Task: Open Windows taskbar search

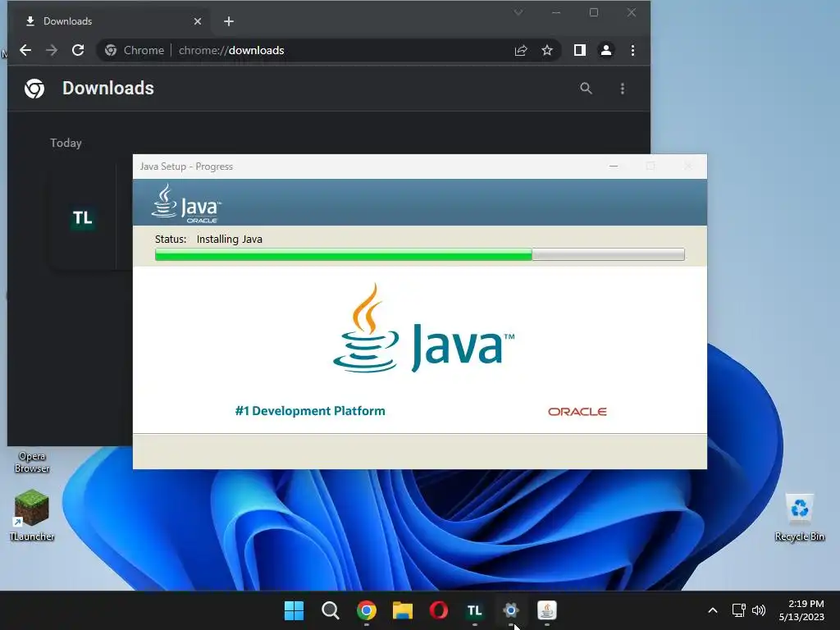Action: coord(330,610)
